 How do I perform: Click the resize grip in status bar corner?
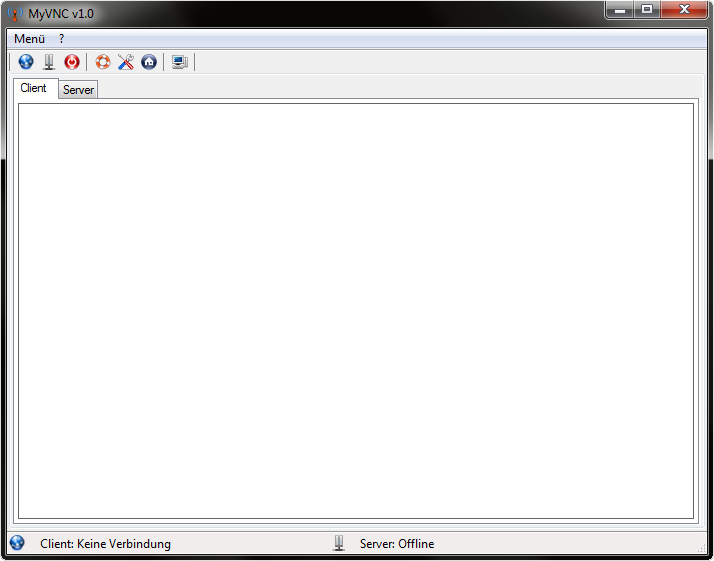tap(702, 549)
